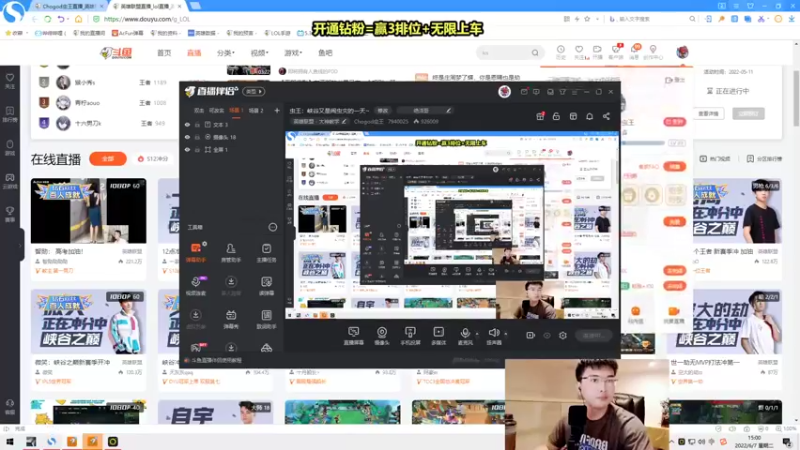Click browser home button
The height and width of the screenshot is (450, 800).
tap(78, 19)
